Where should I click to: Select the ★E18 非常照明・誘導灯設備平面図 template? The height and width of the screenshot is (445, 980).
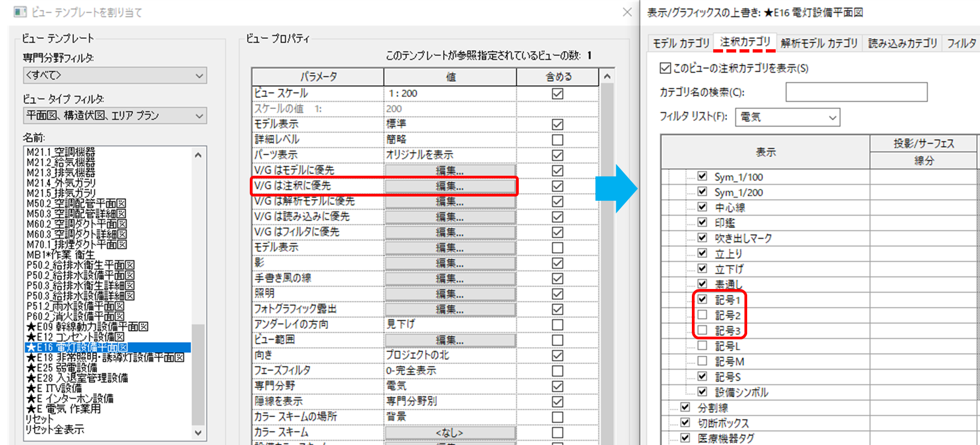tap(105, 358)
